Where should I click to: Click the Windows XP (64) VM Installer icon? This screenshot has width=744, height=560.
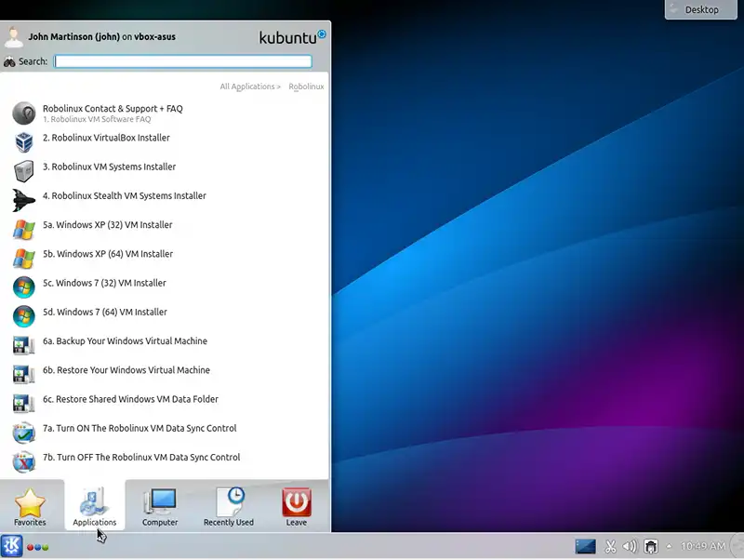24,259
